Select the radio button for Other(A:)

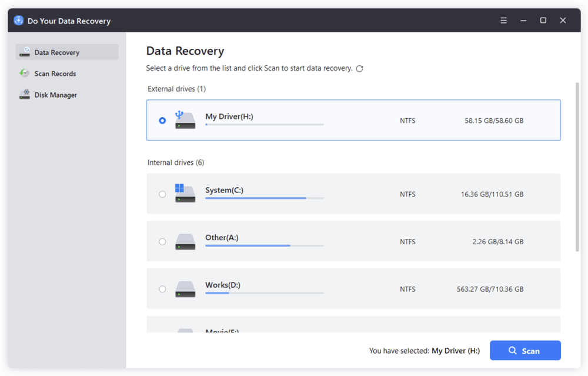click(162, 241)
